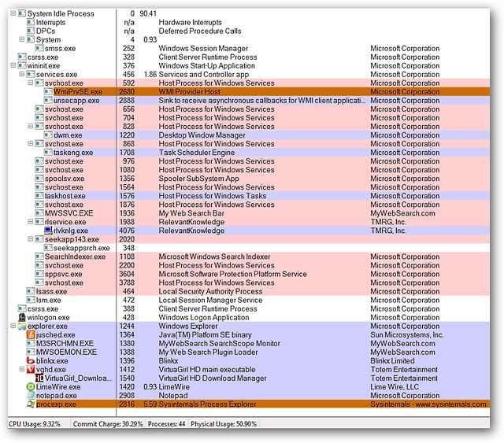Click the lsass.exe process icon
The image size is (504, 443).
[x=31, y=291]
